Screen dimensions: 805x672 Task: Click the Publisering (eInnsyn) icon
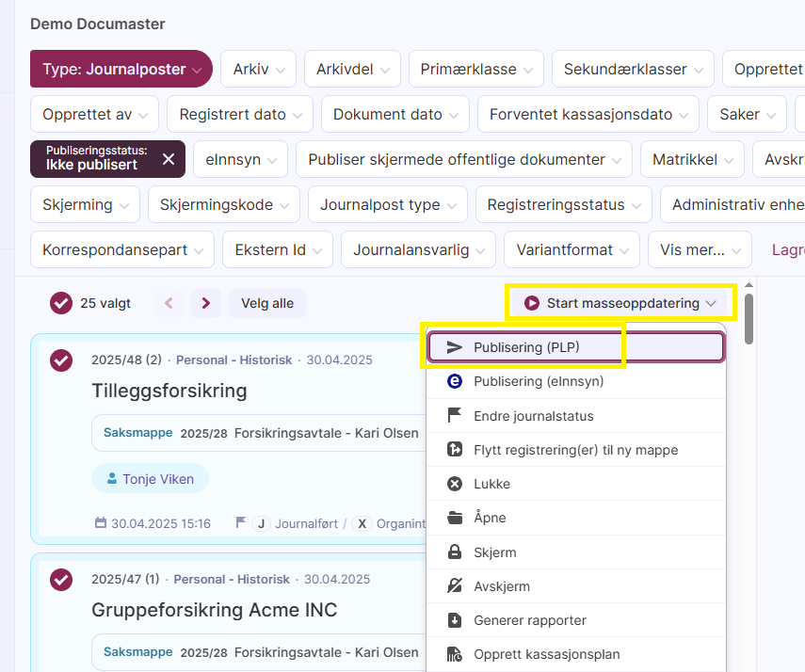click(455, 381)
